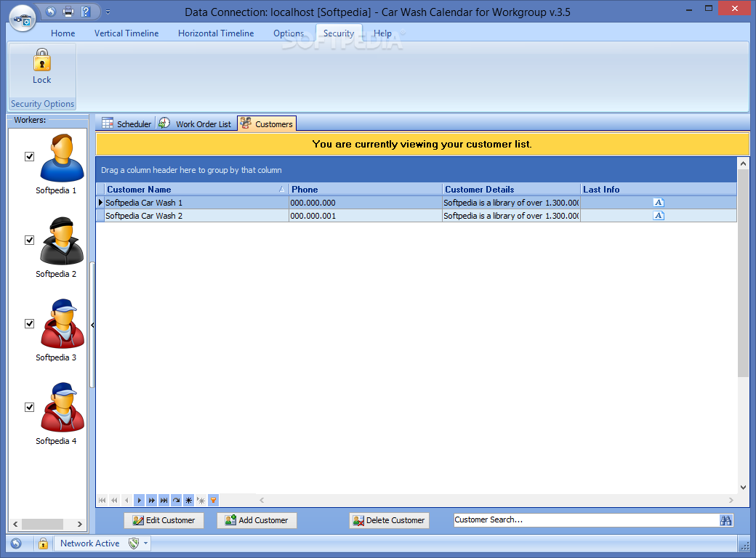This screenshot has height=558, width=756.
Task: Click the Delete Customer button
Action: click(x=389, y=520)
